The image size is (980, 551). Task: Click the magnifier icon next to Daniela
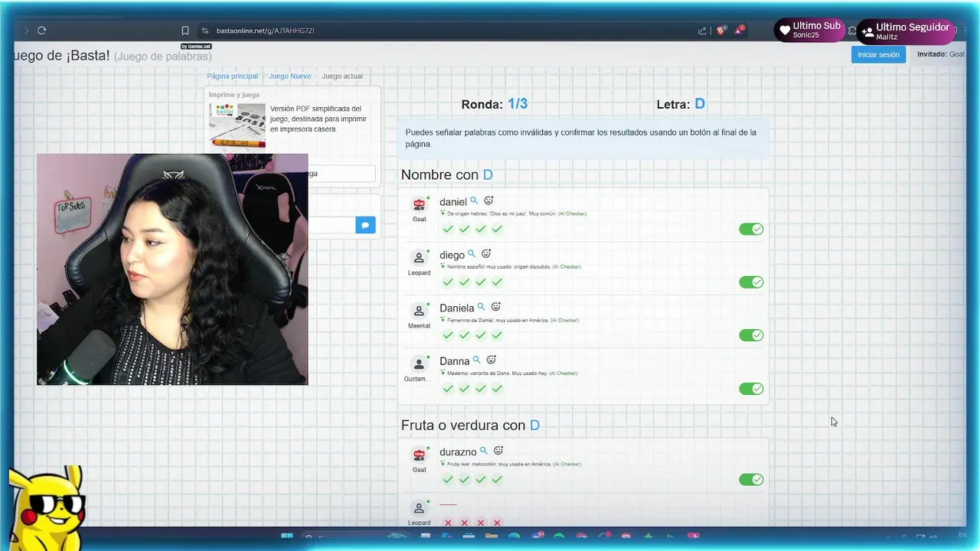(x=482, y=307)
